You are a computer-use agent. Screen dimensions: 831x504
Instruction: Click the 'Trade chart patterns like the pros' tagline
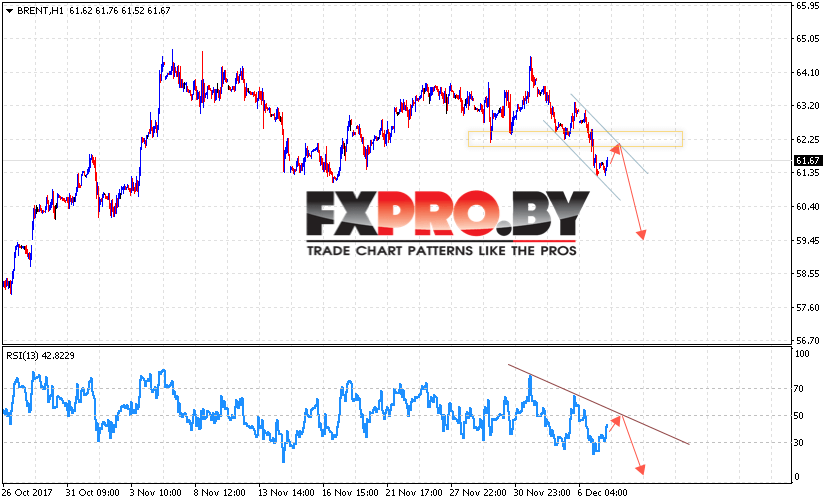pos(441,250)
